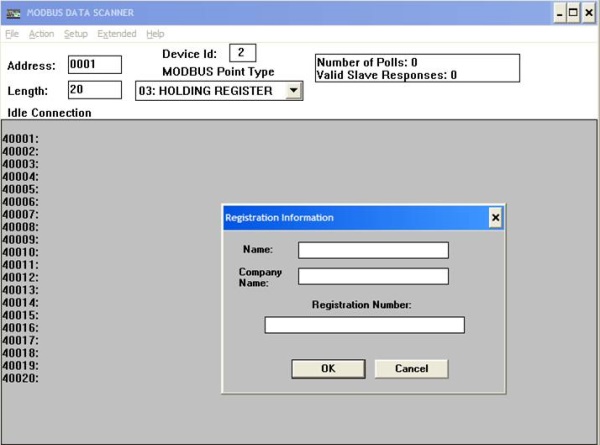Image resolution: width=600 pixels, height=445 pixels.
Task: Close the Modbus Data Scanner window
Action: pos(589,13)
